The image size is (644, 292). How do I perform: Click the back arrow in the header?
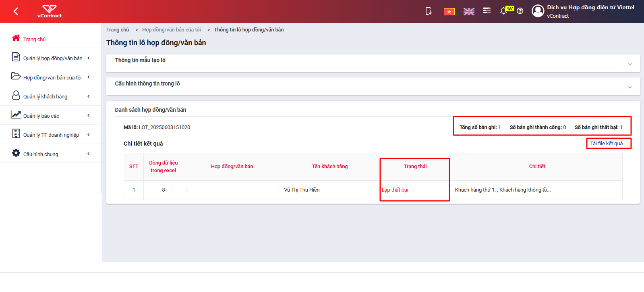click(16, 11)
